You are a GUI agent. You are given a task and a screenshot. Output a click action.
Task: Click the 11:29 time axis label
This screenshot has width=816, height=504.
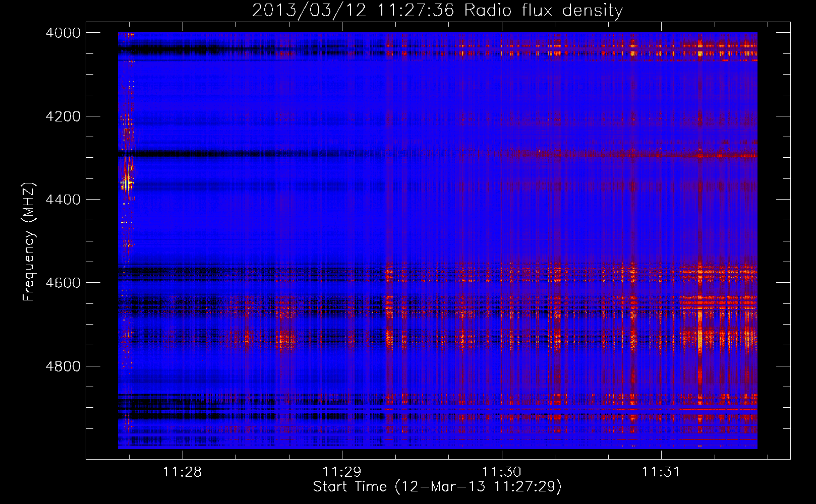click(x=342, y=472)
